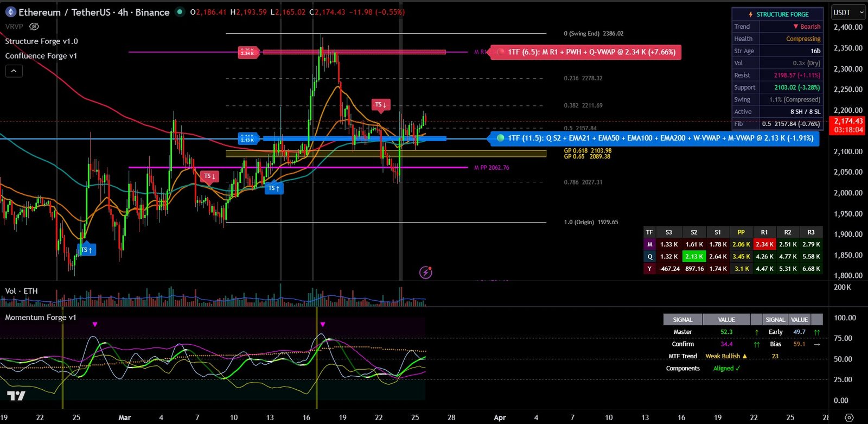The height and width of the screenshot is (424, 868).
Task: Click the green market-open status dot
Action: [180, 11]
